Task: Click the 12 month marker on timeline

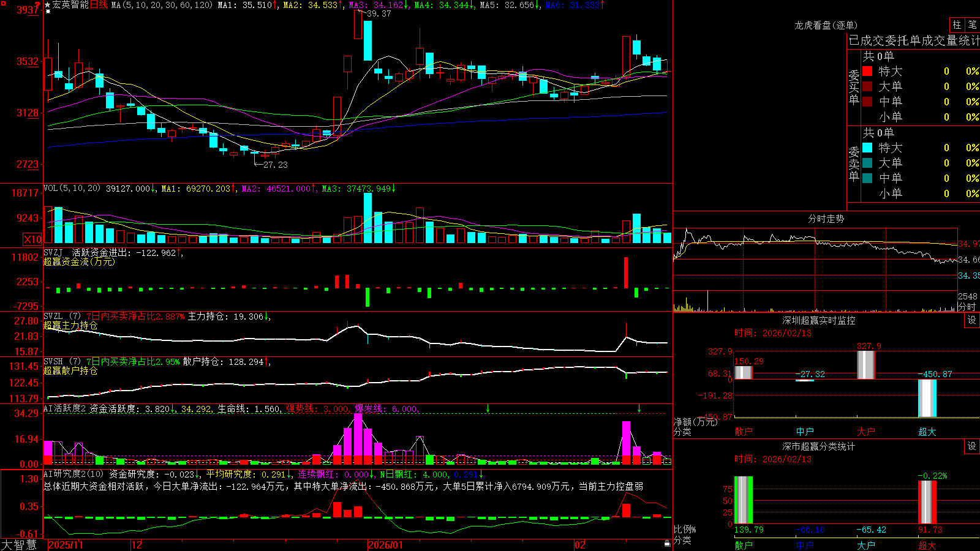Action: click(137, 545)
